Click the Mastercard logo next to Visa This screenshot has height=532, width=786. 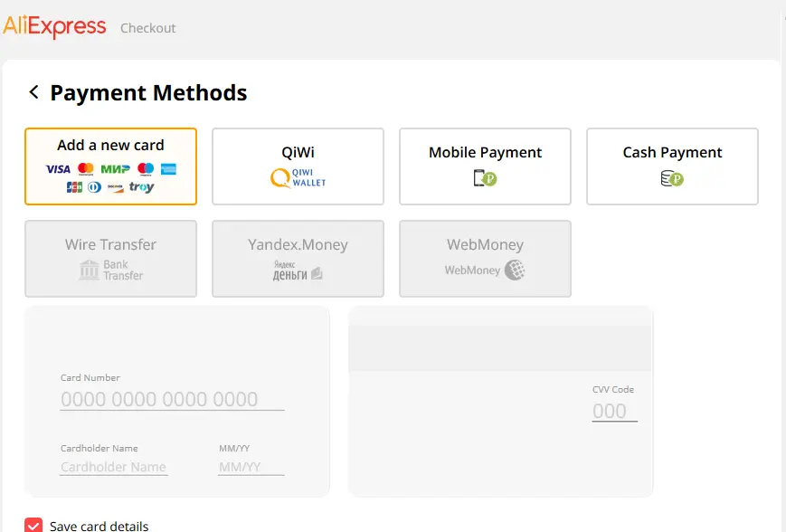[86, 169]
